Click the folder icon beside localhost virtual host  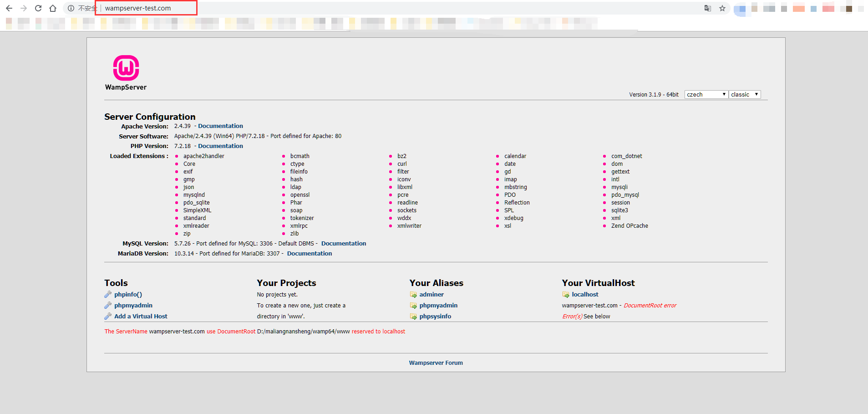click(566, 295)
